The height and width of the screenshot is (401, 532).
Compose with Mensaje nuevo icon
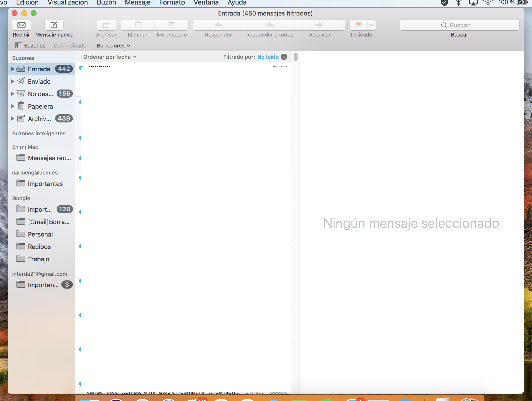pyautogui.click(x=54, y=25)
